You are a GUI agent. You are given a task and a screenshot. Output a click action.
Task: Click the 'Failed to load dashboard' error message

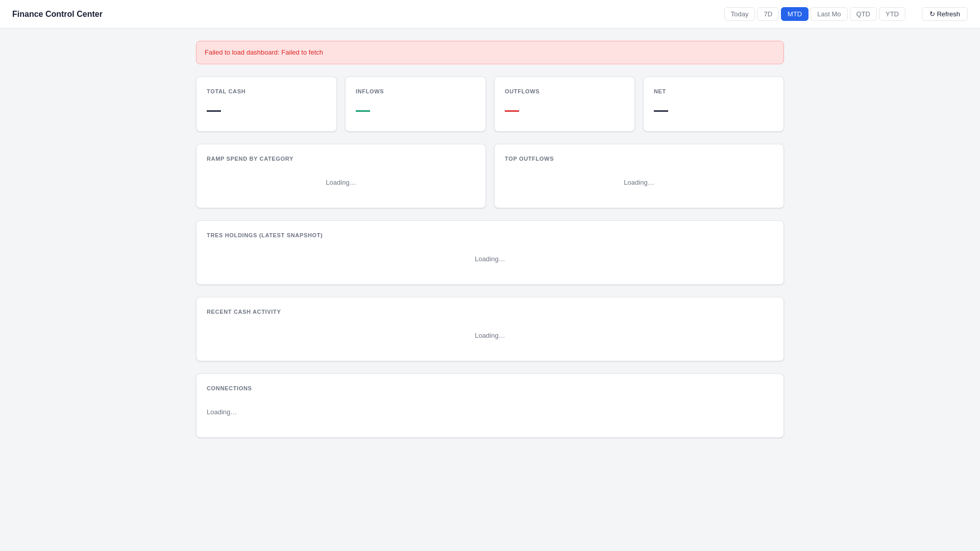coord(264,53)
